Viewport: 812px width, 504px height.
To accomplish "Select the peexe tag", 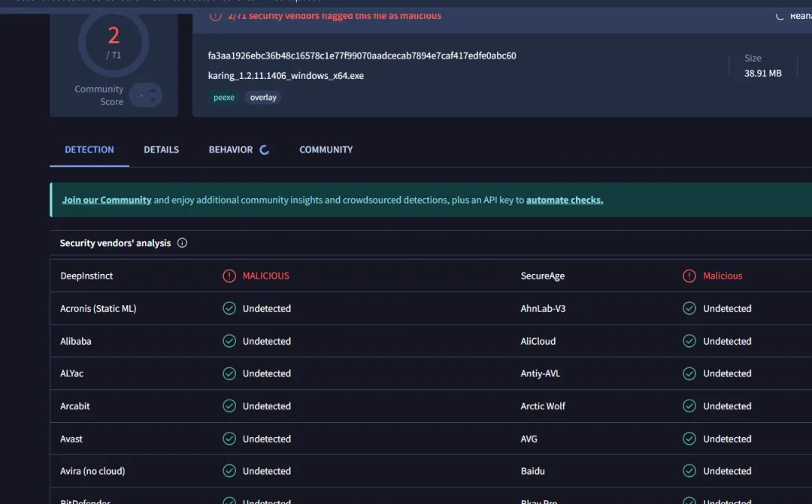I will pyautogui.click(x=224, y=98).
